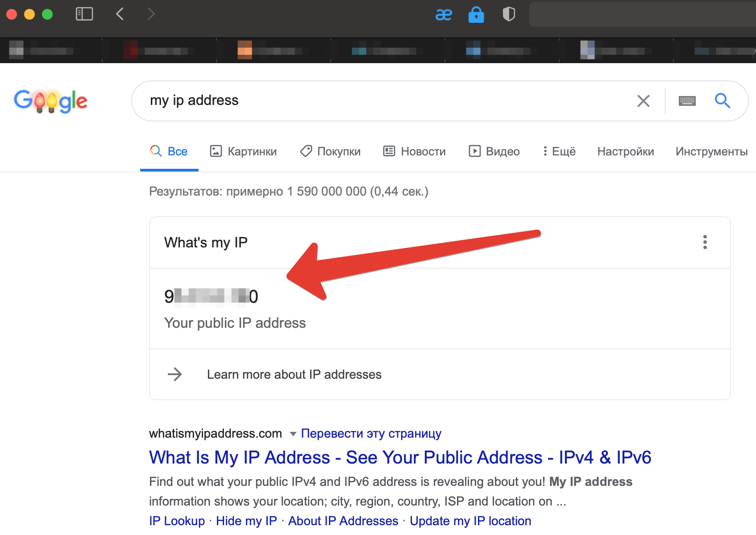The image size is (756, 535).
Task: Switch to the Картинки tab
Action: click(243, 151)
